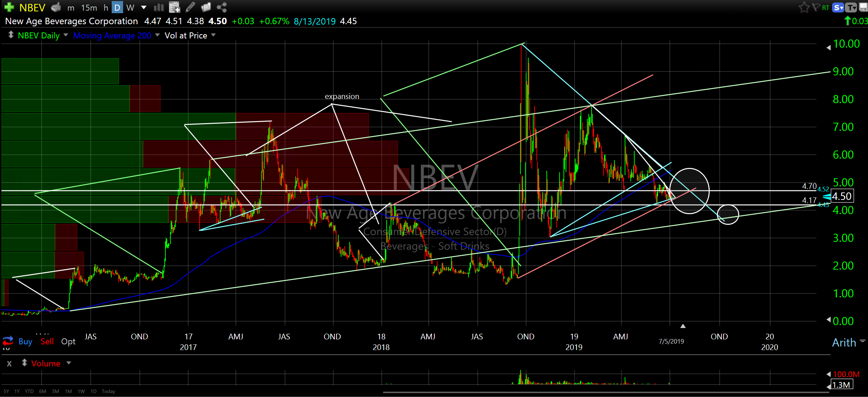Image resolution: width=868 pixels, height=397 pixels.
Task: Expand the Vol at Price dropdown
Action: (x=213, y=35)
